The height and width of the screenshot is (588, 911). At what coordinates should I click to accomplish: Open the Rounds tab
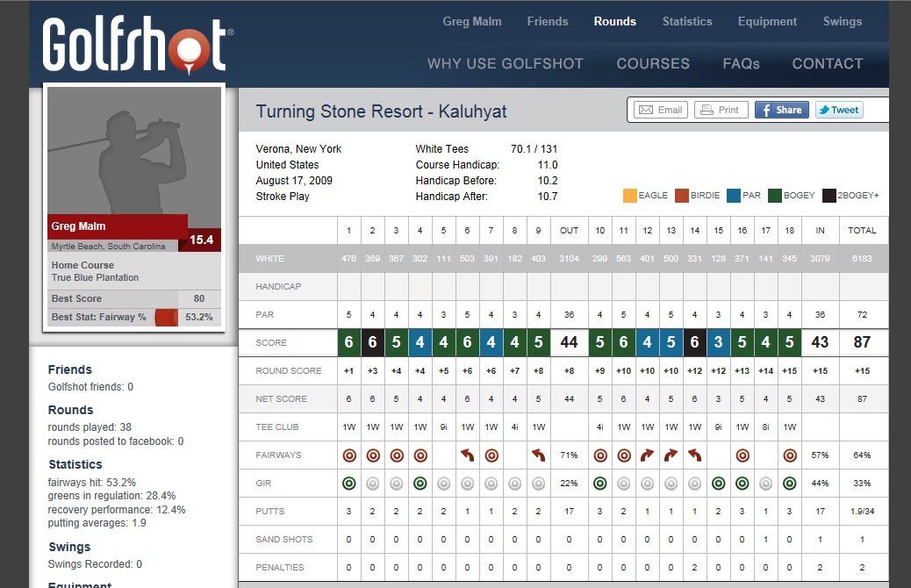(x=614, y=21)
